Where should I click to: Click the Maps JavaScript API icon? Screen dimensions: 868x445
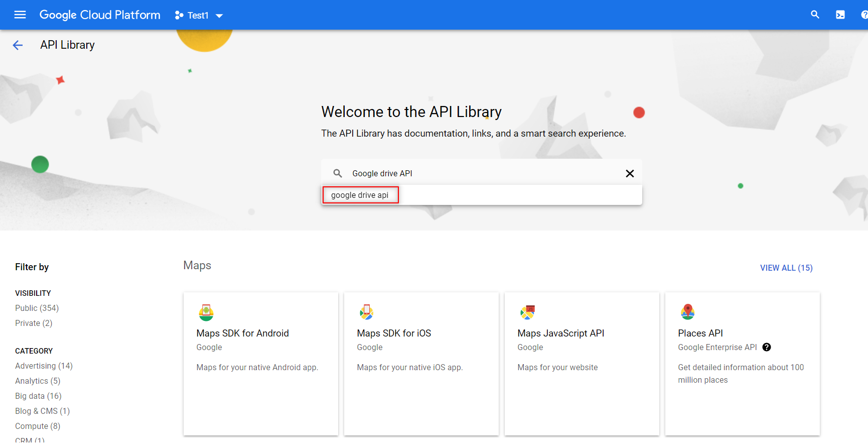tap(527, 312)
